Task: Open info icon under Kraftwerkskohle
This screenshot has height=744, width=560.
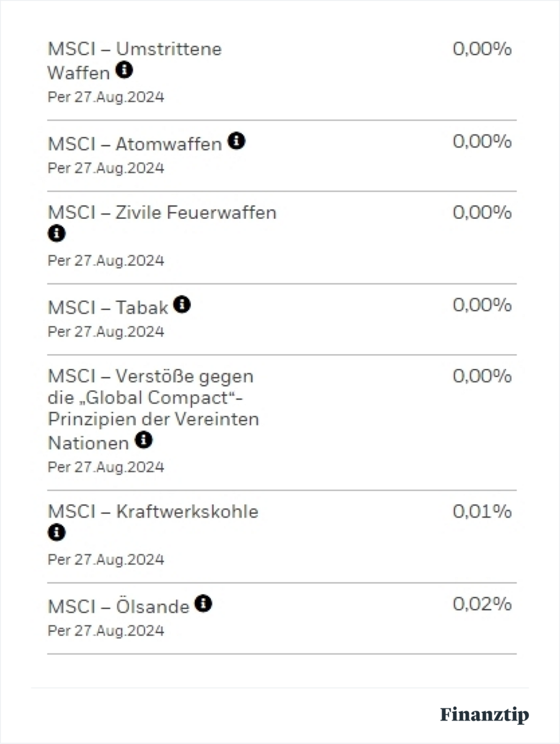Action: click(56, 533)
